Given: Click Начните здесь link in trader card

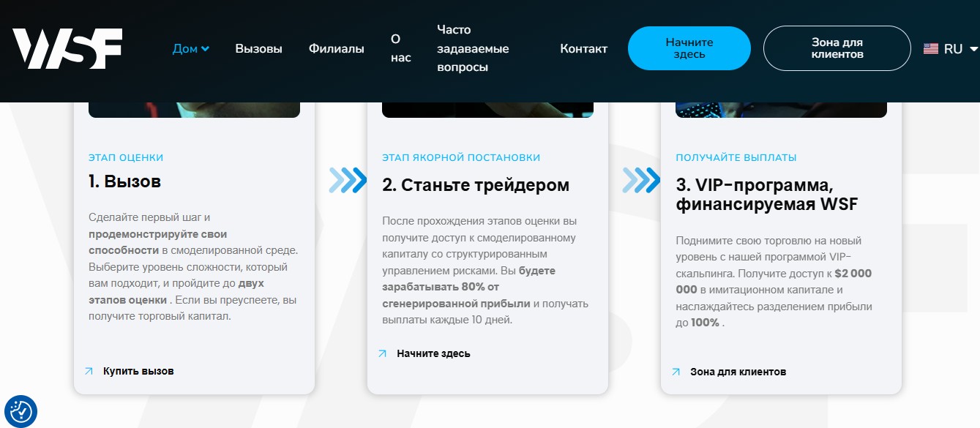Looking at the screenshot, I should 433,353.
